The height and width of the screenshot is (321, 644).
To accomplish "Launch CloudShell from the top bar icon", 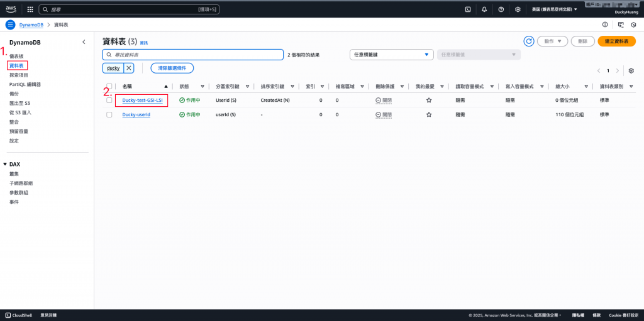I will pyautogui.click(x=467, y=9).
